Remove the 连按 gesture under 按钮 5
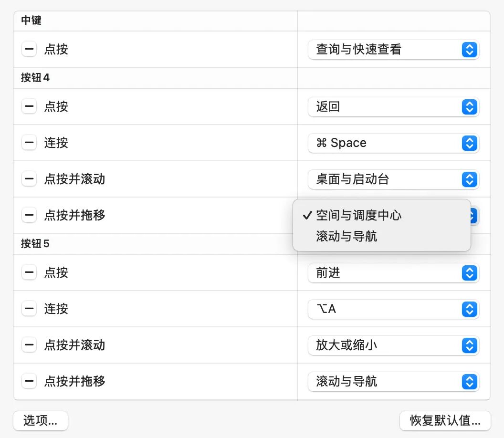Image resolution: width=504 pixels, height=438 pixels. 29,309
